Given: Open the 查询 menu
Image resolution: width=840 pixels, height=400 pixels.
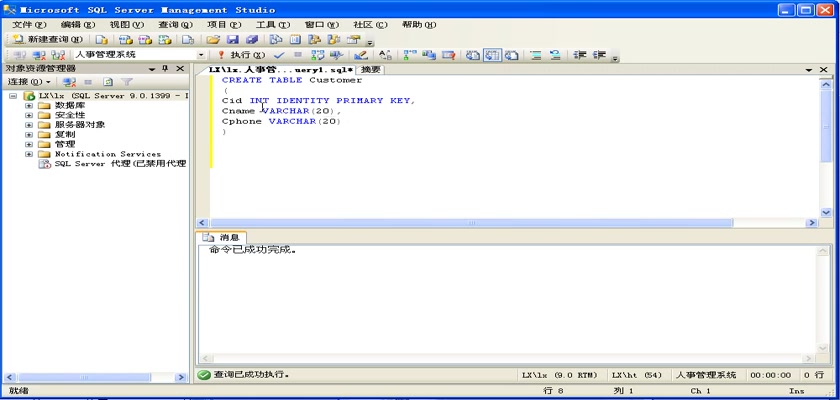Looking at the screenshot, I should (x=175, y=25).
